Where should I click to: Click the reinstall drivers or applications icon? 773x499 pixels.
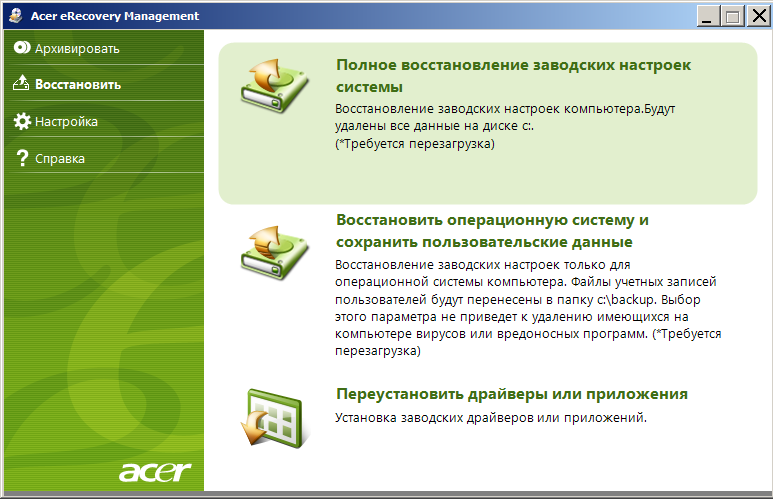275,418
